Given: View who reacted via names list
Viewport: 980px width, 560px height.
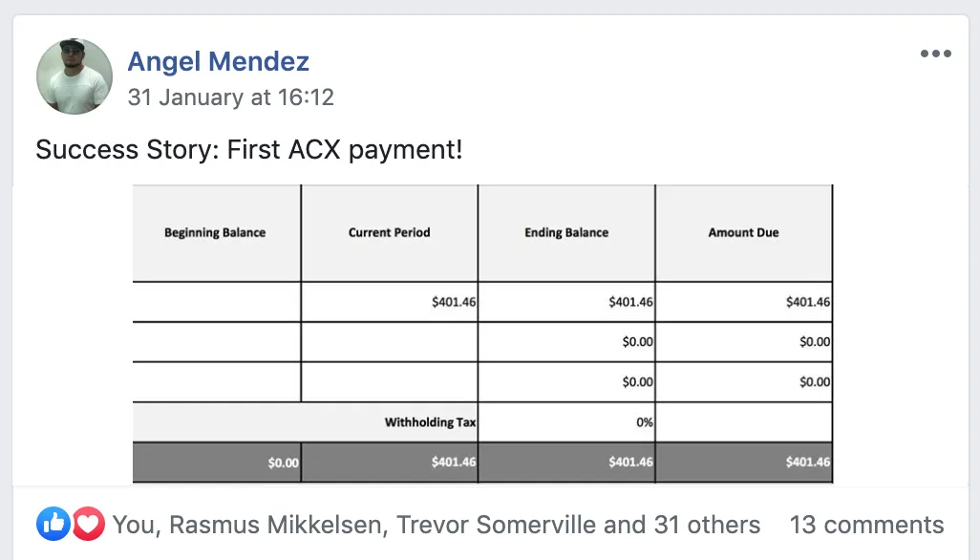Looking at the screenshot, I should 437,525.
